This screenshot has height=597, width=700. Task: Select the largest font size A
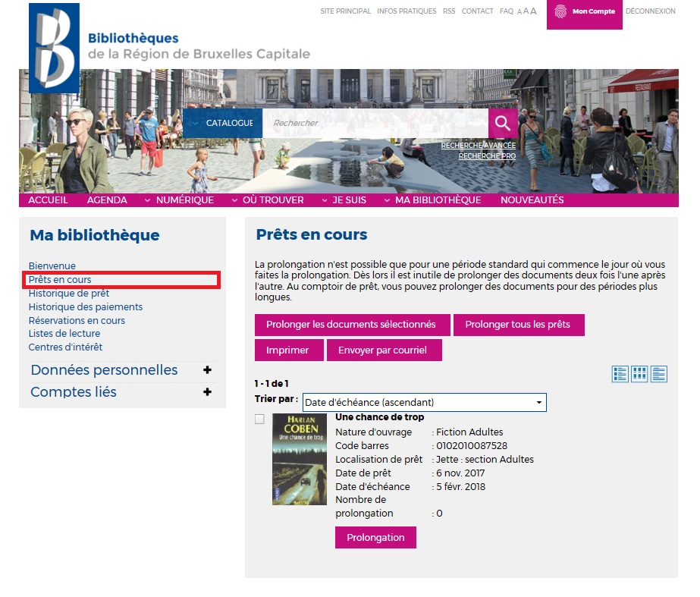(x=533, y=11)
